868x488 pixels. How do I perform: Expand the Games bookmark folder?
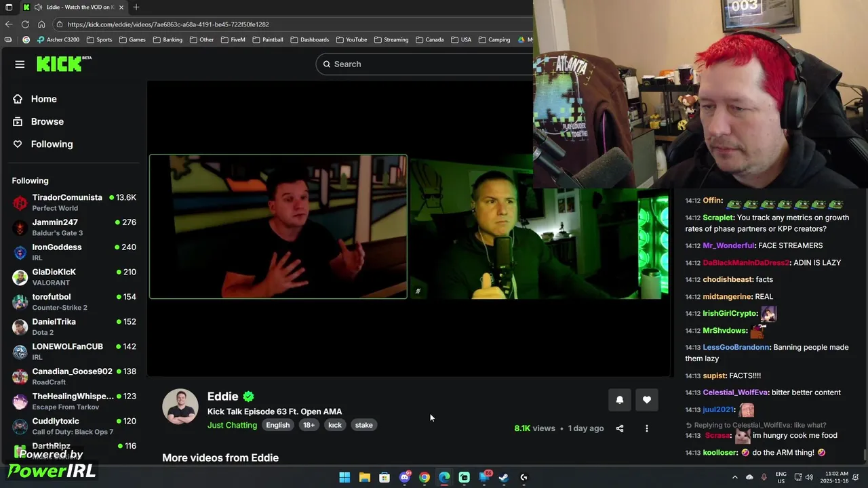(x=132, y=39)
